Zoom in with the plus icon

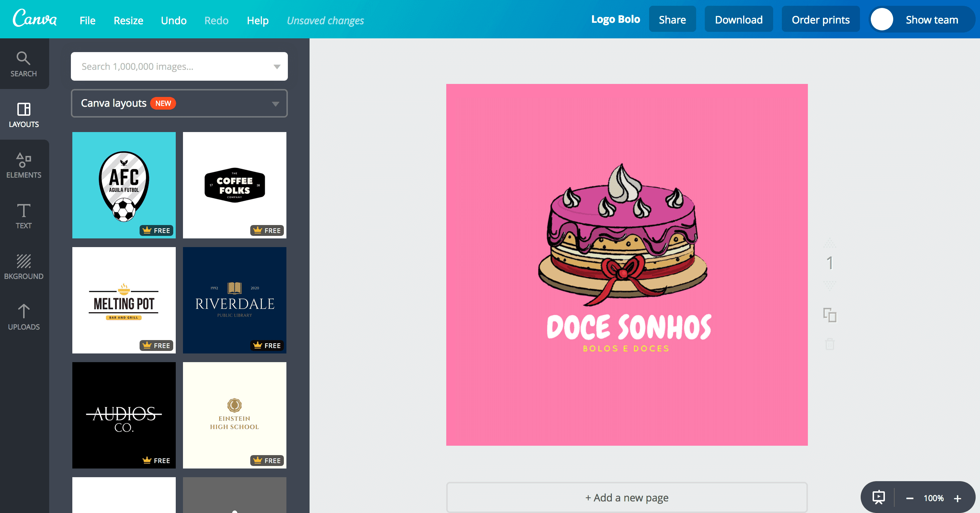(958, 498)
